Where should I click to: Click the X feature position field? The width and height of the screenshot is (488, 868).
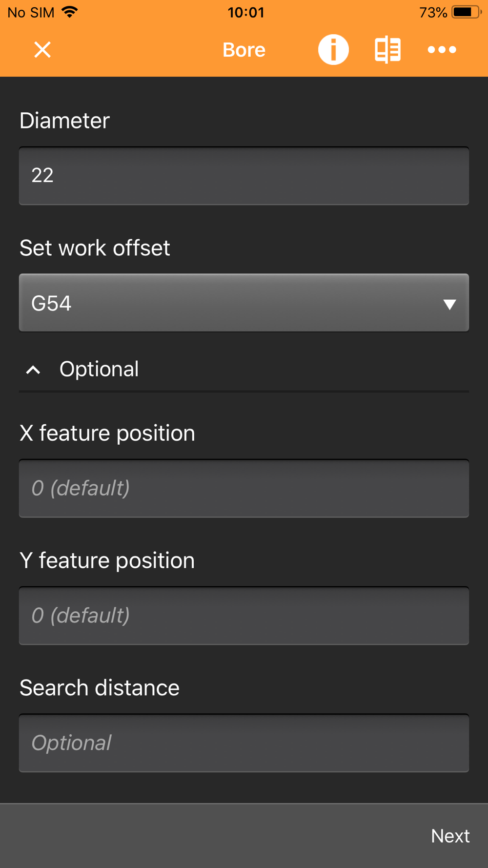(244, 488)
